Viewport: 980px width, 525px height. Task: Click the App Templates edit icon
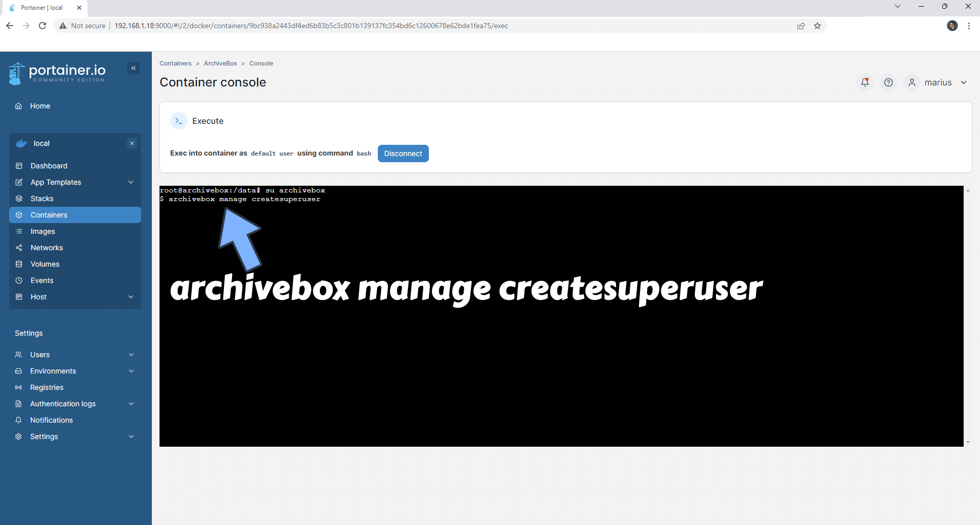click(x=19, y=182)
